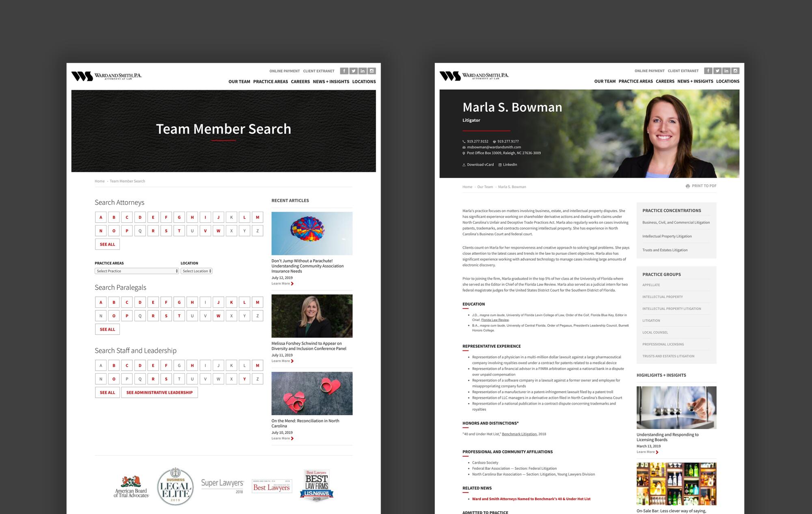Click See Administrative Leadership button
Image resolution: width=812 pixels, height=514 pixels.
click(x=159, y=393)
